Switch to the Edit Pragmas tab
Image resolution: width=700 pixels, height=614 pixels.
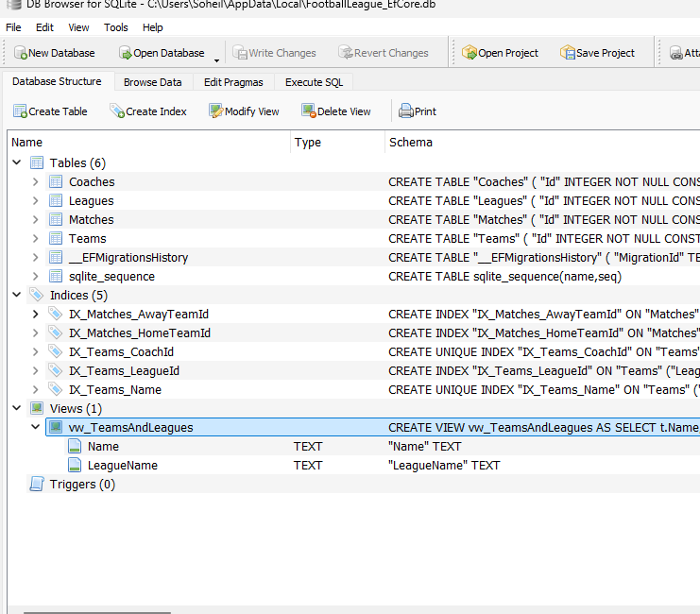233,82
